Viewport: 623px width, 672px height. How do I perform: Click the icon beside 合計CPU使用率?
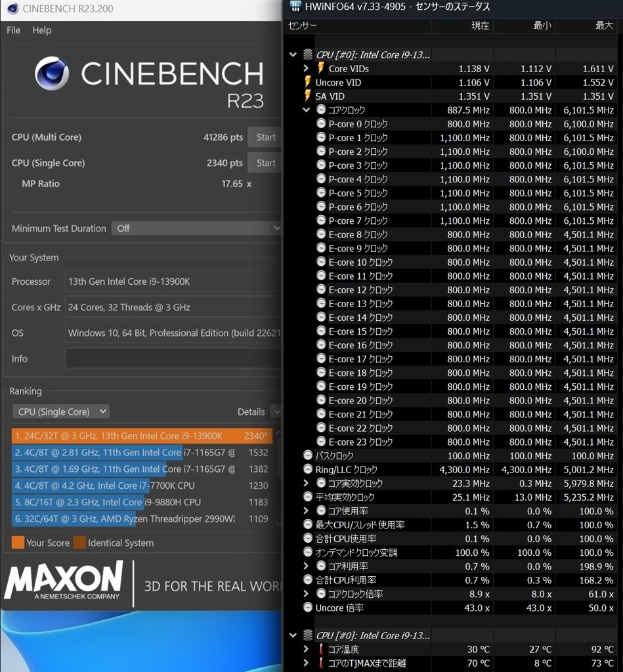coord(307,538)
